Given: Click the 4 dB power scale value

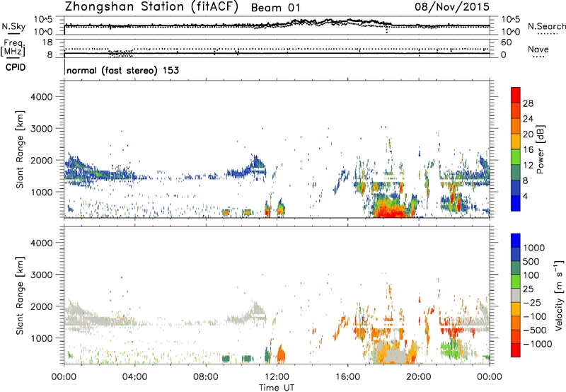Looking at the screenshot, I should (525, 196).
